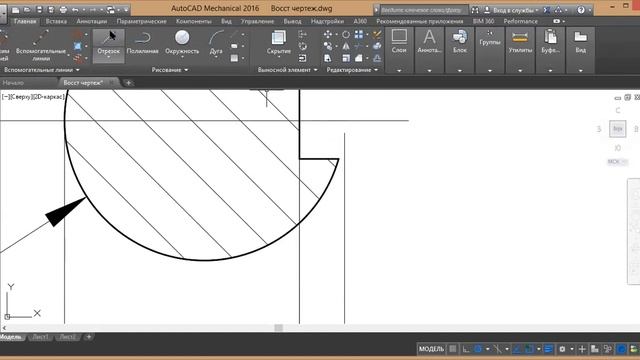640x360 pixels.
Task: Select the Дуга (Arc) tool
Action: click(216, 42)
